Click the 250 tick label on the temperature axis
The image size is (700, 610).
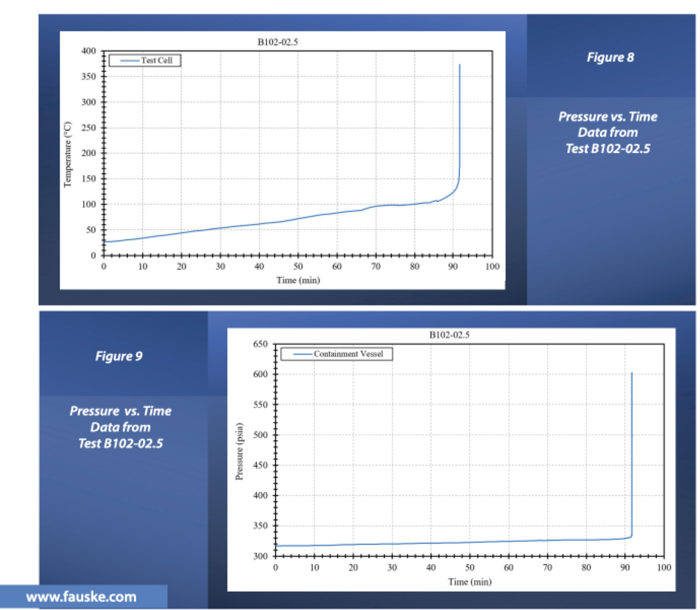click(88, 128)
